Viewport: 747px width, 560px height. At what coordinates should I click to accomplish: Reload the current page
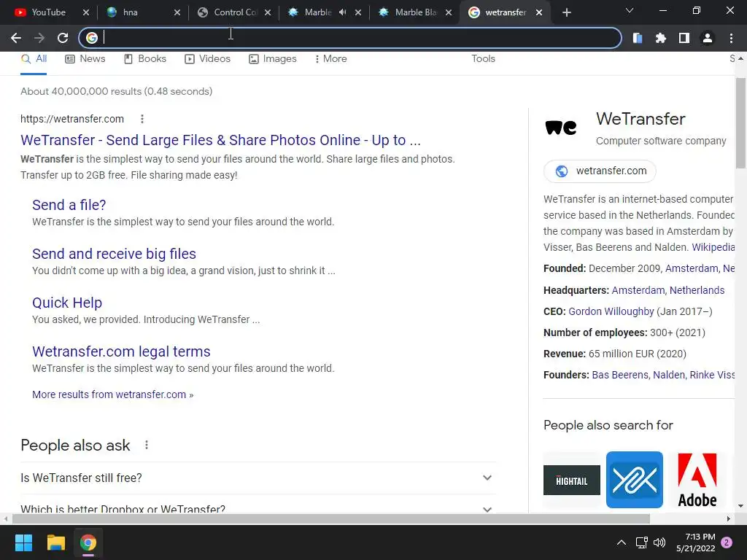point(63,38)
